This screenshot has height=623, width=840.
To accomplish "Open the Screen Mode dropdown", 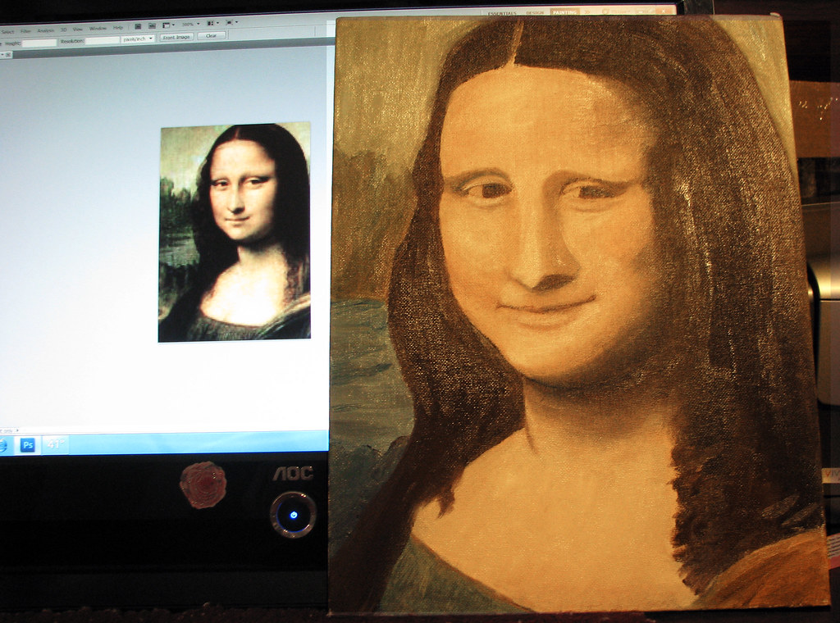I will click(232, 22).
